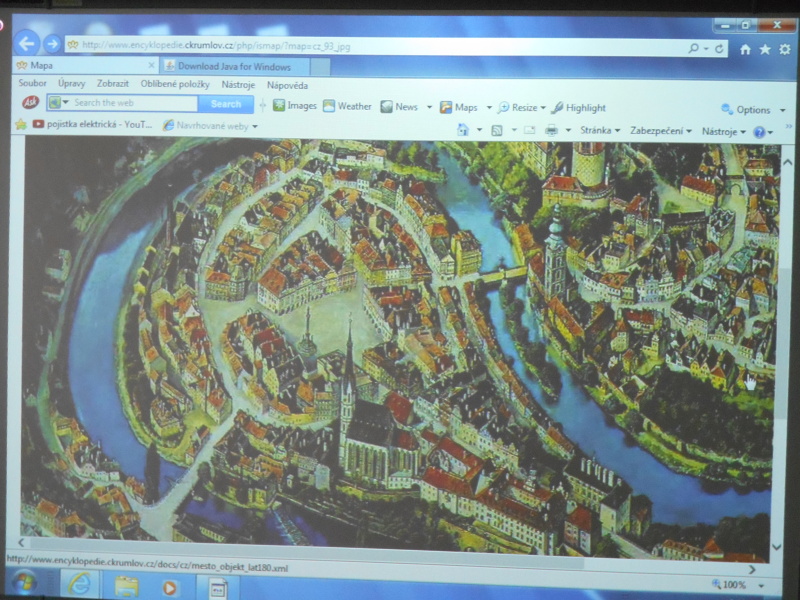This screenshot has width=800, height=600.
Task: Open the Zobrazit menu
Action: [x=113, y=84]
